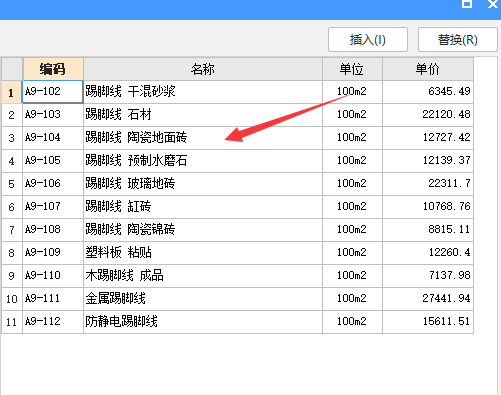Screen dimensions: 501x395
Task: Select code cell A9-112
Action: 53,322
